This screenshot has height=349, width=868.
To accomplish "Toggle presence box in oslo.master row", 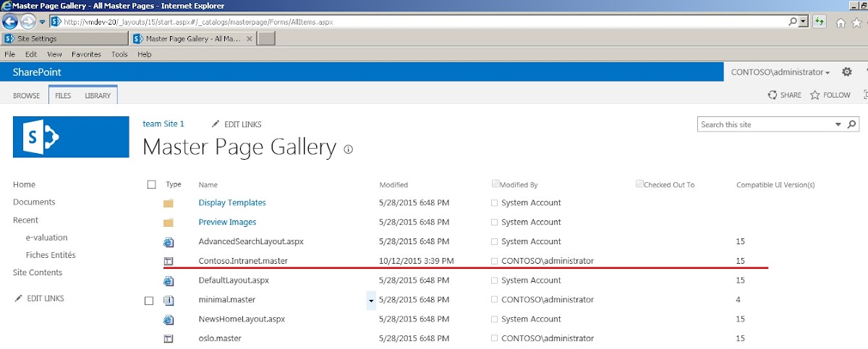I will click(495, 338).
